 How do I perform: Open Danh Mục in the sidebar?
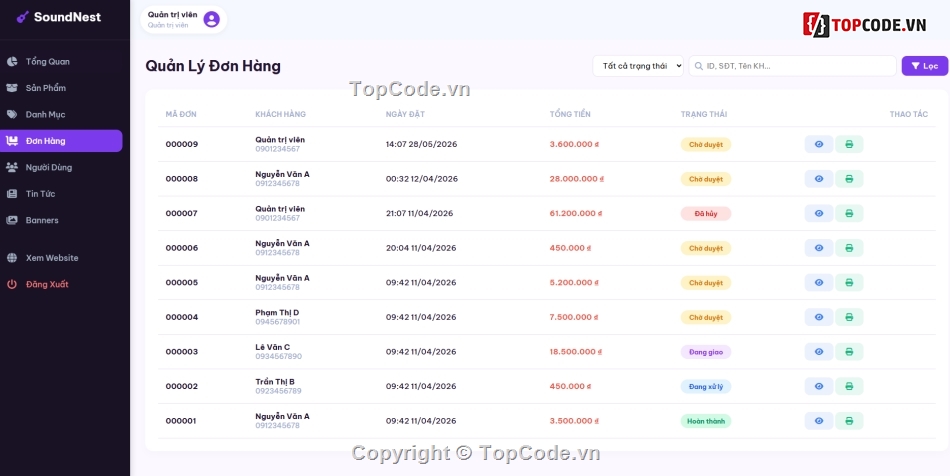click(x=61, y=114)
